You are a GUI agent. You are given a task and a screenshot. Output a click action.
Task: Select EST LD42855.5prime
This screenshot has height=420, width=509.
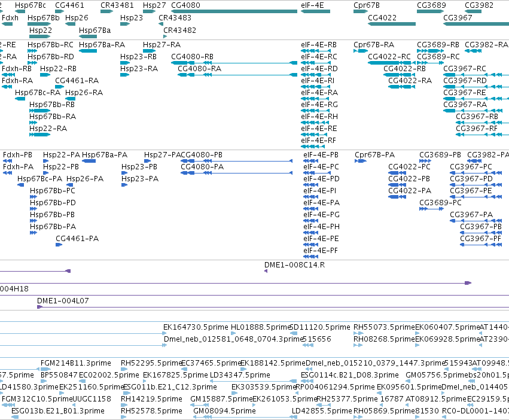coord(322,410)
